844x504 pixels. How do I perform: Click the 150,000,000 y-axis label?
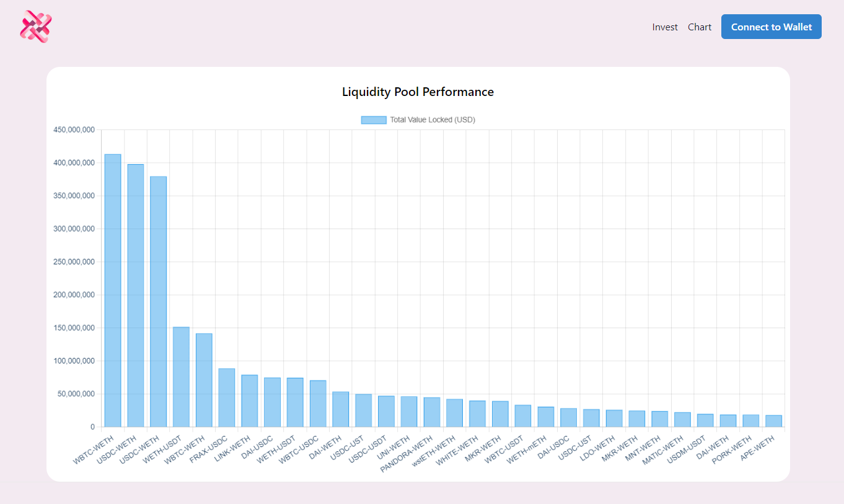pyautogui.click(x=74, y=328)
